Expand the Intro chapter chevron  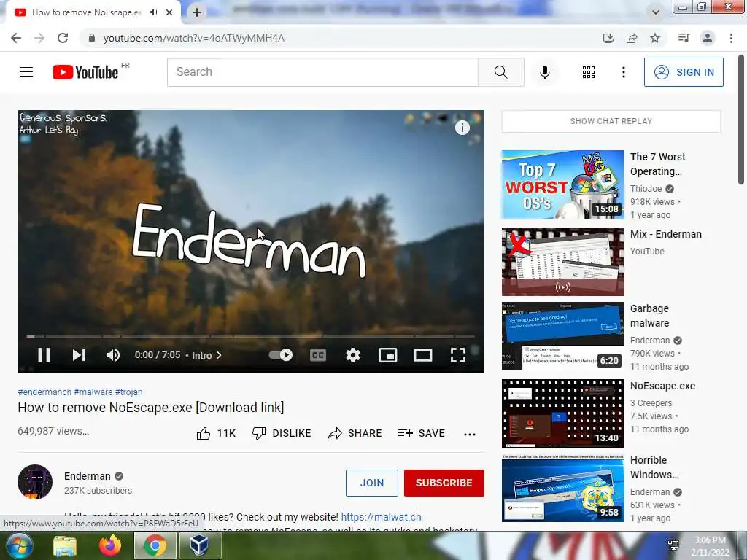click(x=219, y=355)
